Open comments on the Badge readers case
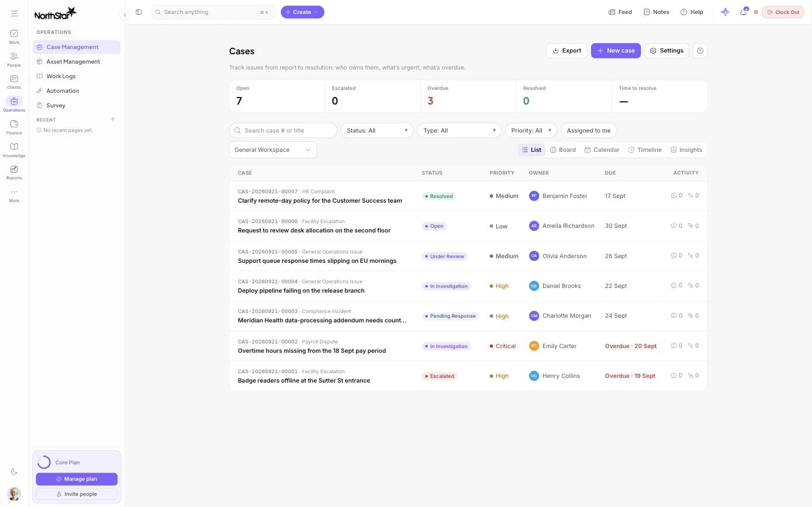Image resolution: width=812 pixels, height=507 pixels. [676, 376]
